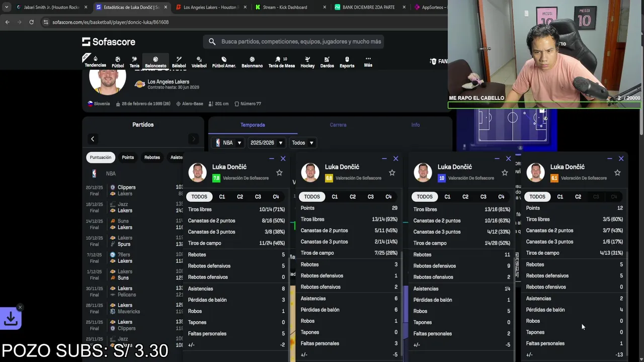Viewport: 644px width, 362px height.
Task: Click the Sofascore logo
Action: [x=109, y=42]
